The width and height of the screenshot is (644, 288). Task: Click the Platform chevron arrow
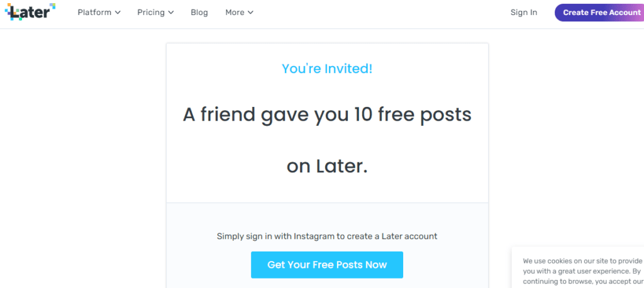pos(118,13)
